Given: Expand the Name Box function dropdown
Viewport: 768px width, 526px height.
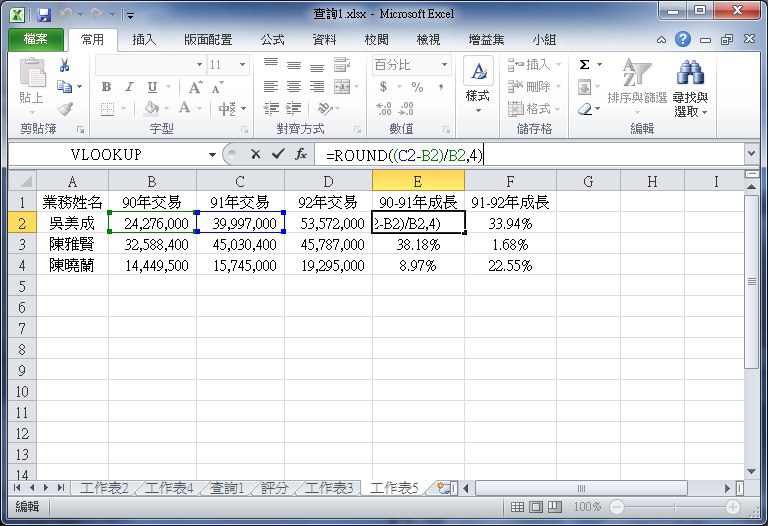Looking at the screenshot, I should pos(212,155).
